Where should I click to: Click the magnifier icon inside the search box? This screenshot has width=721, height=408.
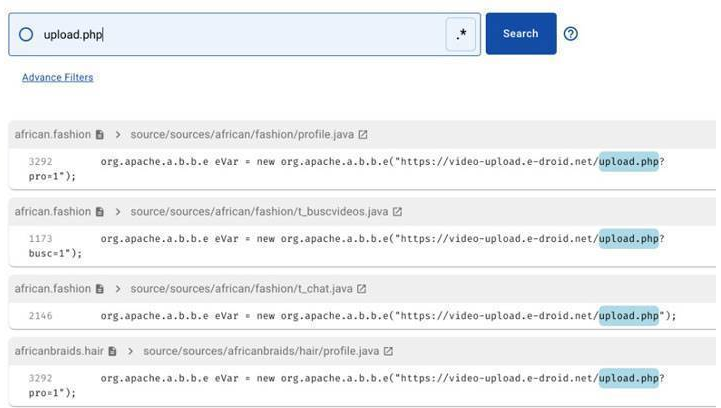point(27,34)
